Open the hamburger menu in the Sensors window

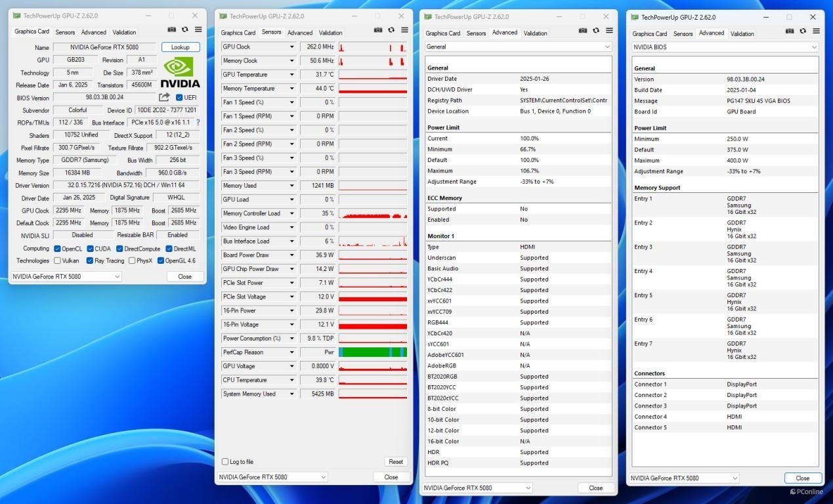click(404, 30)
